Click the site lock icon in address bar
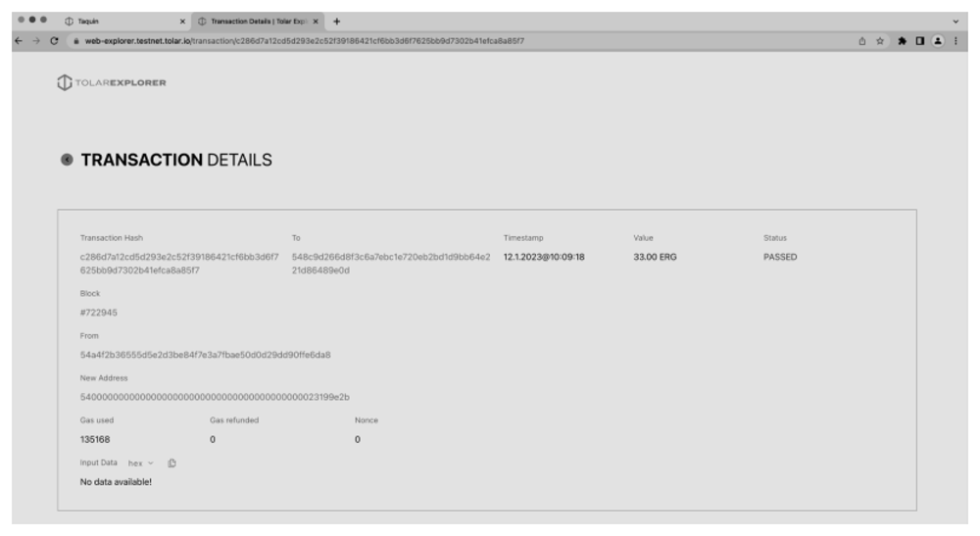This screenshot has width=980, height=536. [76, 40]
